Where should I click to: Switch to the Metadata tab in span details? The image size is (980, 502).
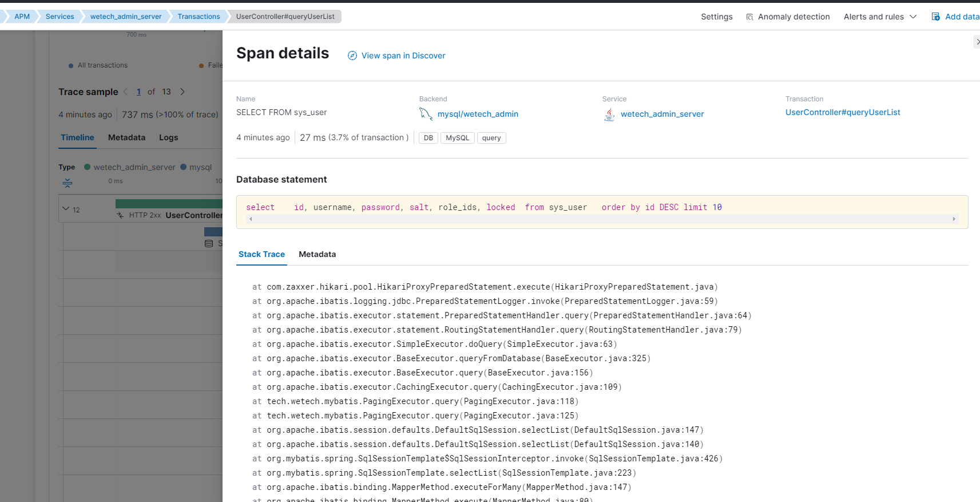(x=317, y=254)
